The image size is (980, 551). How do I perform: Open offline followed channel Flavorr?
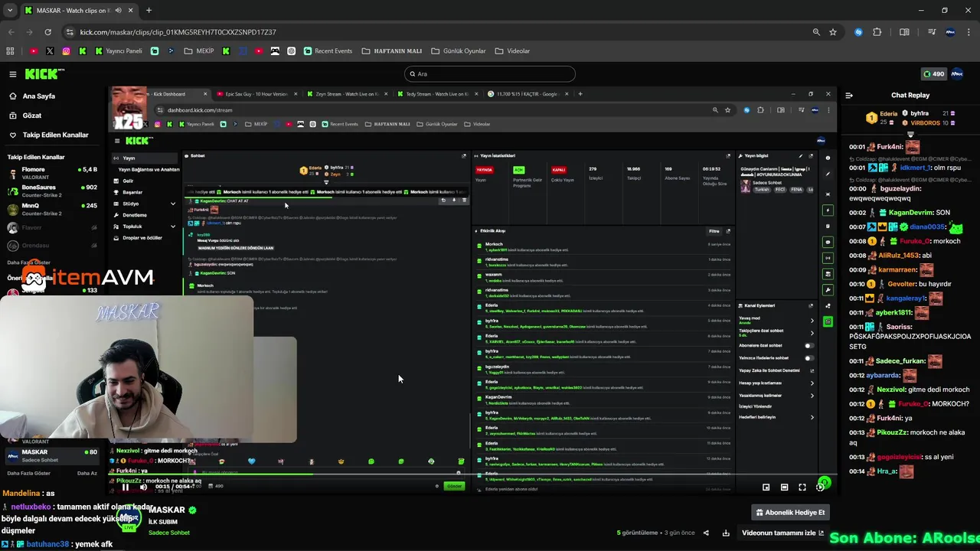(x=52, y=227)
